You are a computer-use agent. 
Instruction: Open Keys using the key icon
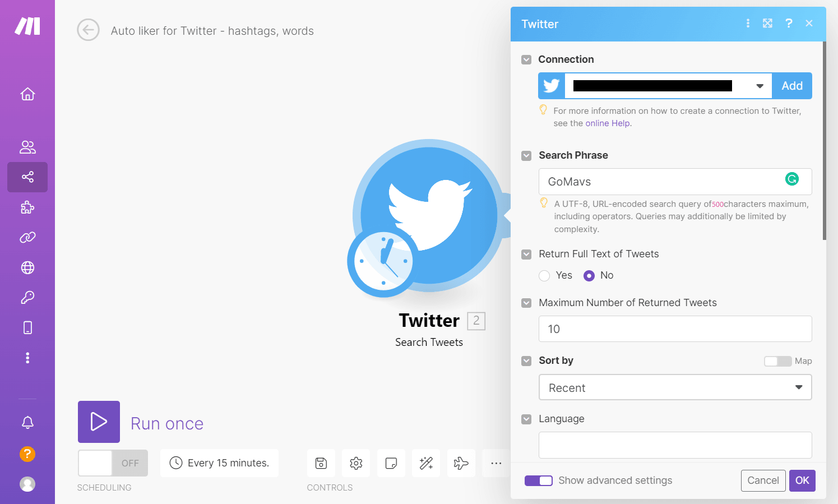click(x=27, y=297)
